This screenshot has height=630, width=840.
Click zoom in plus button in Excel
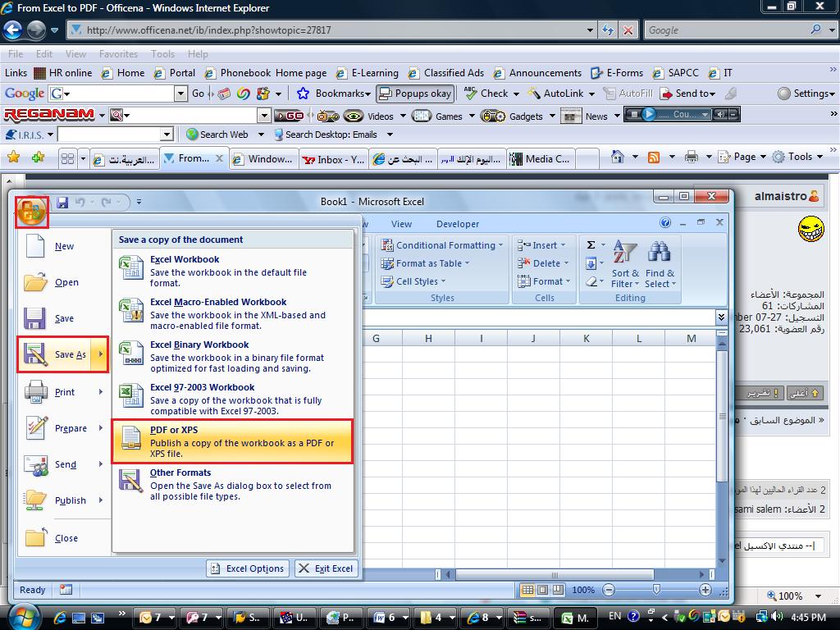(705, 590)
